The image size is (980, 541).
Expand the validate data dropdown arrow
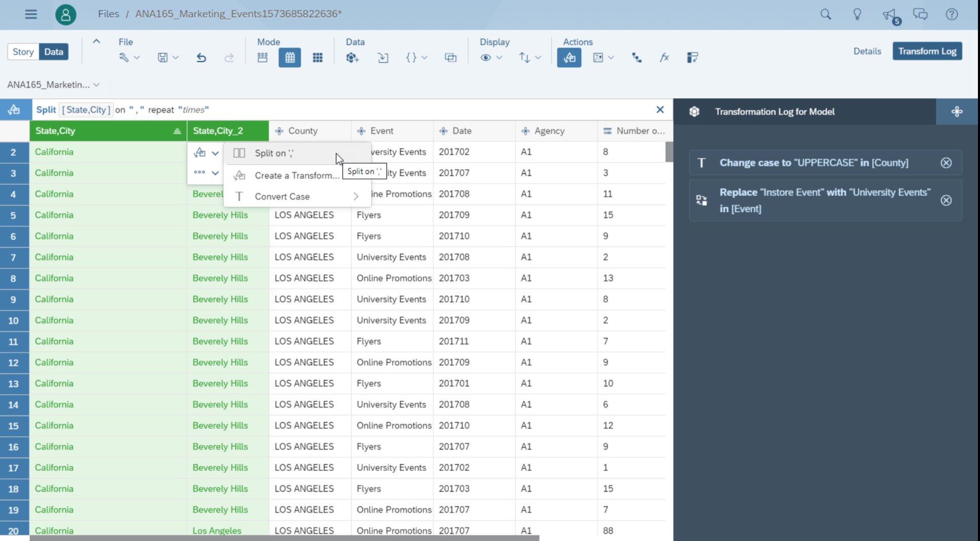[611, 58]
